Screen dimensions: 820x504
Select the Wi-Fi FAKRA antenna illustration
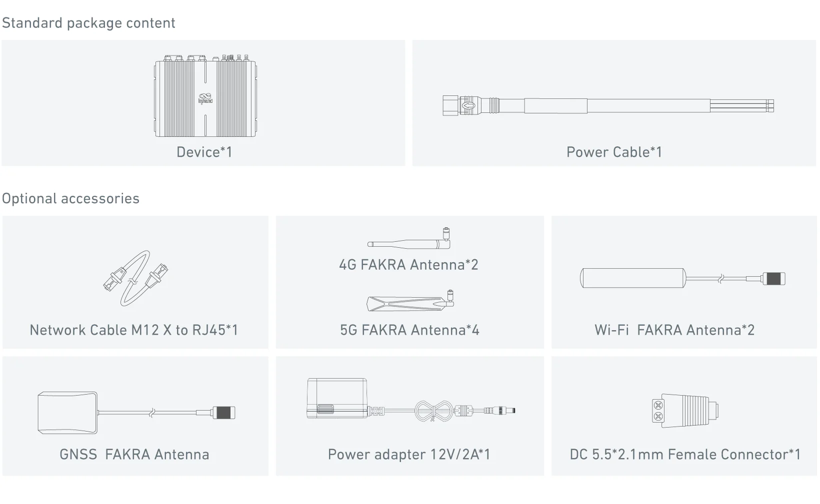point(683,278)
